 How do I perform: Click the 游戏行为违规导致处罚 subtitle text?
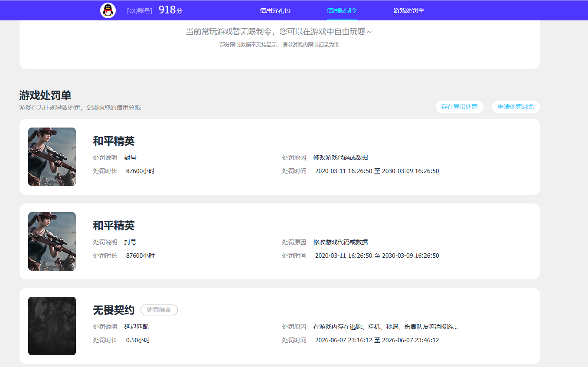(x=80, y=108)
